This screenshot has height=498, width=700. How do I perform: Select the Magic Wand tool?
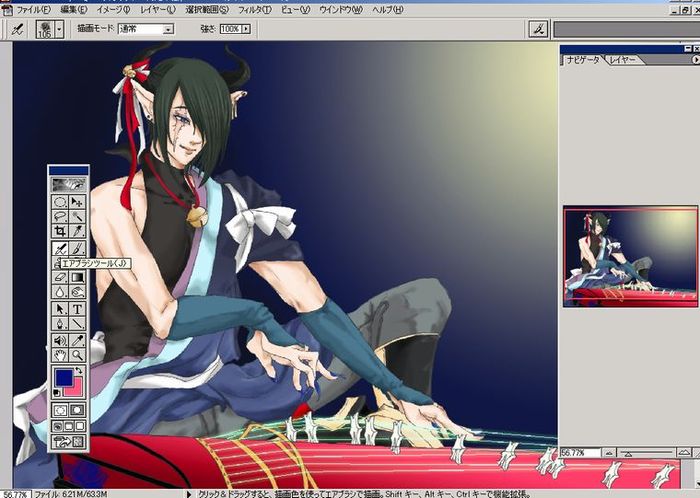pos(77,217)
